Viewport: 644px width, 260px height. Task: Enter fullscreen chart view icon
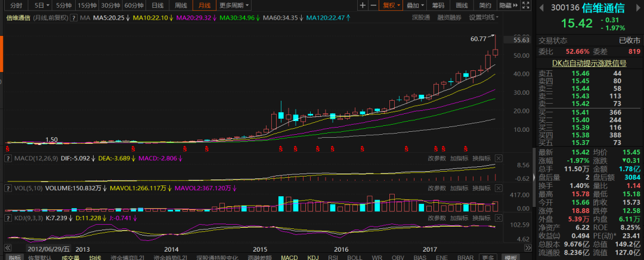[525, 5]
